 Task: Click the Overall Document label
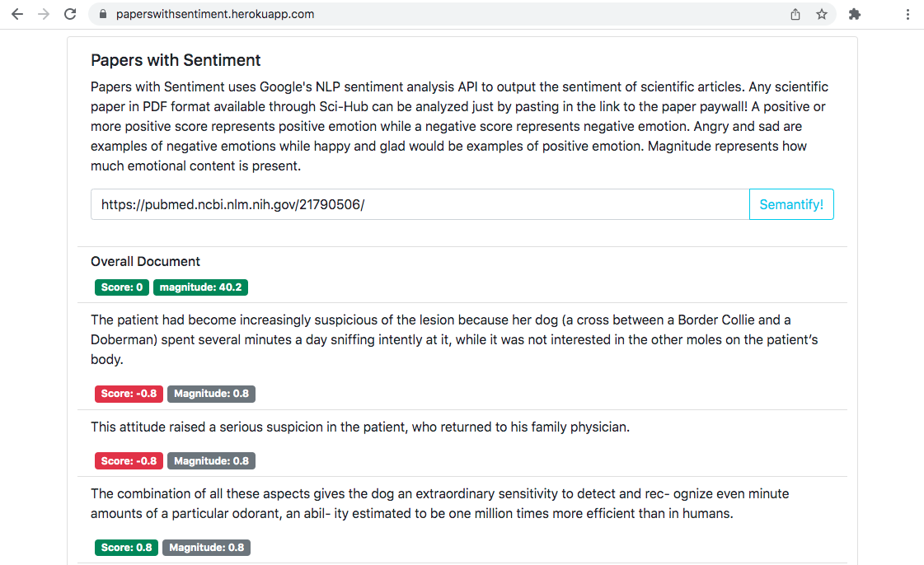(146, 261)
